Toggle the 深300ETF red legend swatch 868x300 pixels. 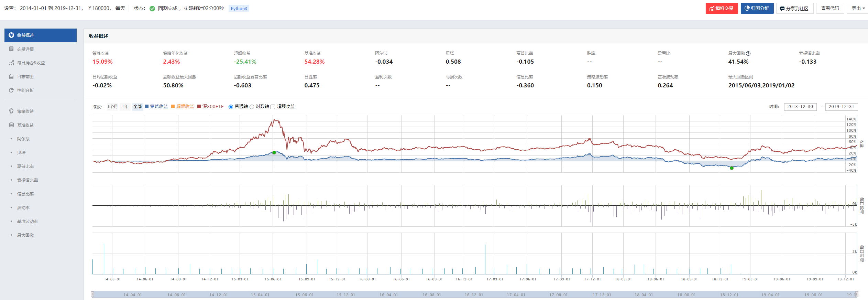199,106
